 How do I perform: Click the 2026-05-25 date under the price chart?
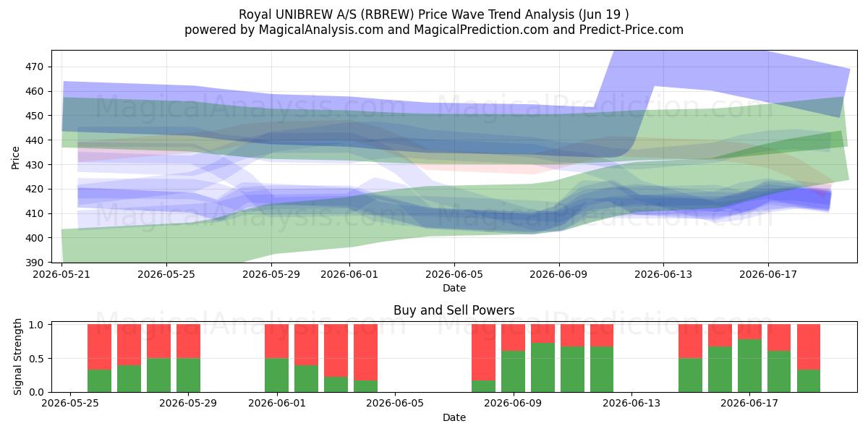click(166, 274)
